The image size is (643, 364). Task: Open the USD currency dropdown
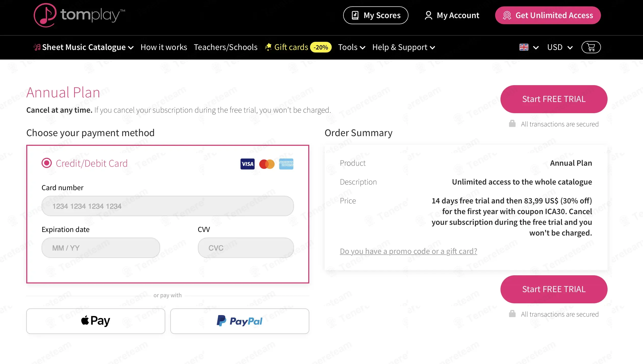click(x=560, y=47)
